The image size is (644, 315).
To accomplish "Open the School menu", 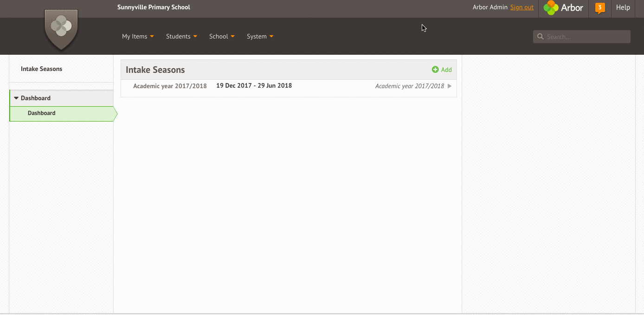I will coord(222,36).
